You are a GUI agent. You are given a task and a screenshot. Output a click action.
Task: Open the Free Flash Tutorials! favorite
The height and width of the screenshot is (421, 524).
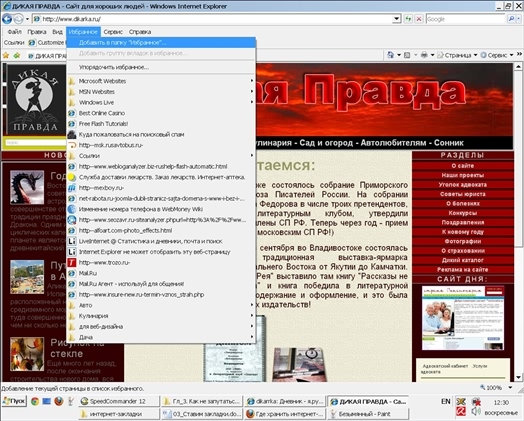161,124
